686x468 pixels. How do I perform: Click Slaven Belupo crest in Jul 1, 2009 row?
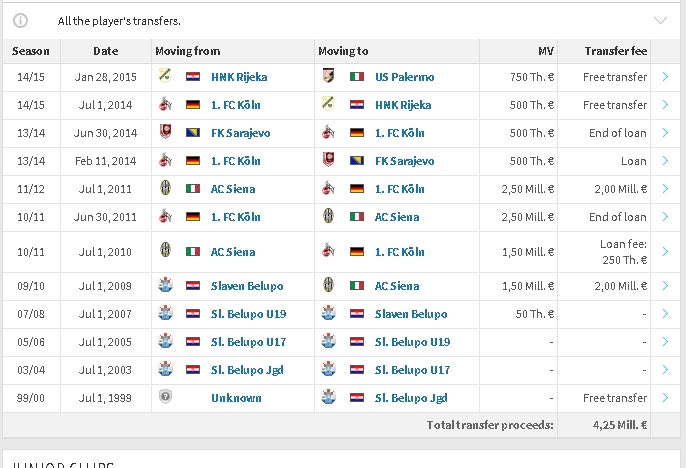tap(165, 285)
